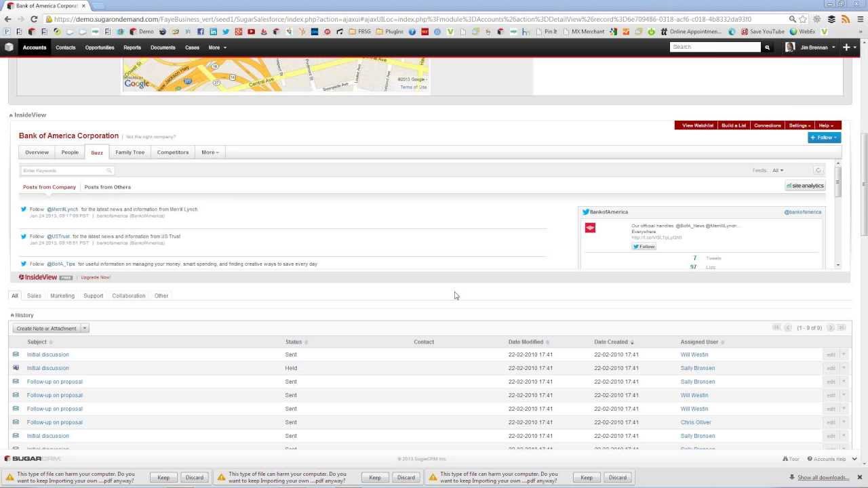Collapse the History subpanel
The height and width of the screenshot is (488, 868).
12,315
